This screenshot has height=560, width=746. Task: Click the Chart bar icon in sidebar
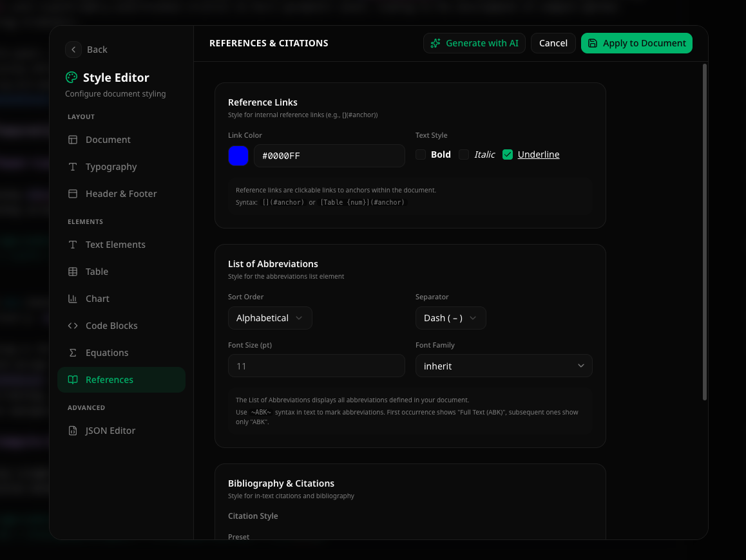point(73,299)
